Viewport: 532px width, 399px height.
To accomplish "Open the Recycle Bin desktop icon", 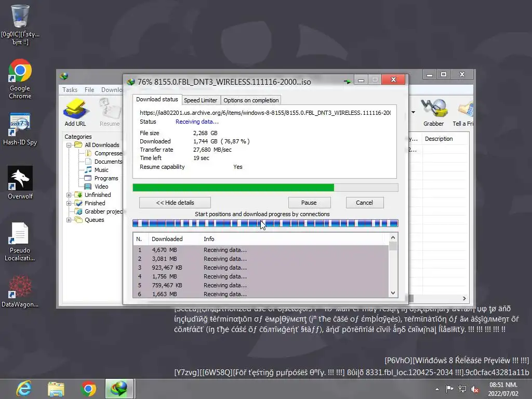I will coord(20,25).
